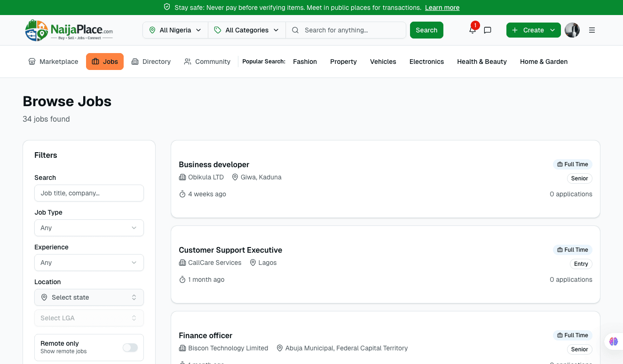Go to the Directory tab
This screenshot has width=623, height=364.
[151, 62]
